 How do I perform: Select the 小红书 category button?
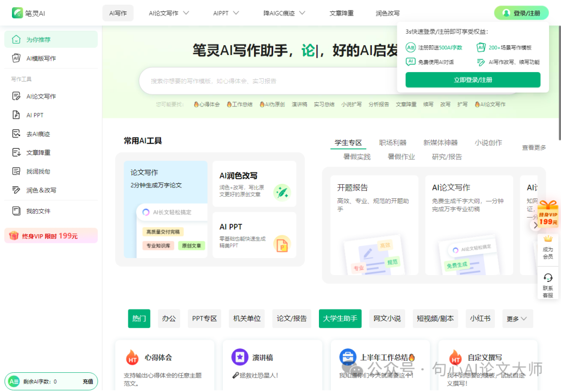pos(480,318)
